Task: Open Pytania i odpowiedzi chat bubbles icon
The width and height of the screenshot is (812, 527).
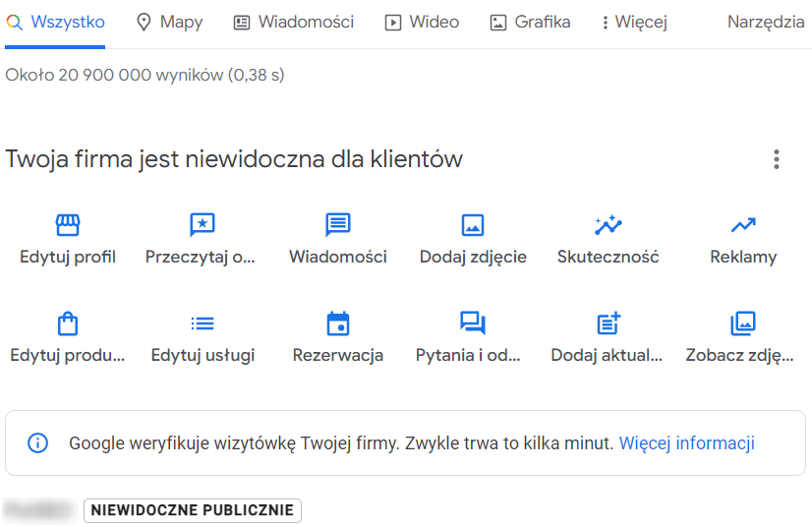Action: coord(473,323)
